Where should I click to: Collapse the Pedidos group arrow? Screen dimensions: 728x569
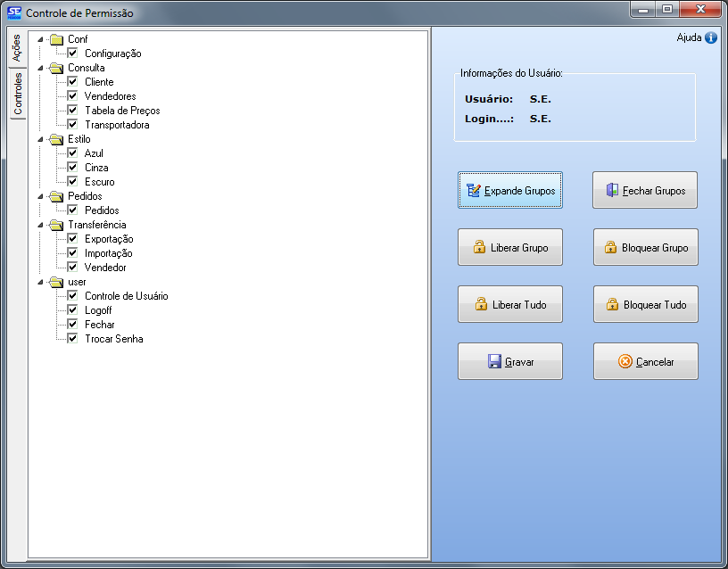pyautogui.click(x=40, y=196)
